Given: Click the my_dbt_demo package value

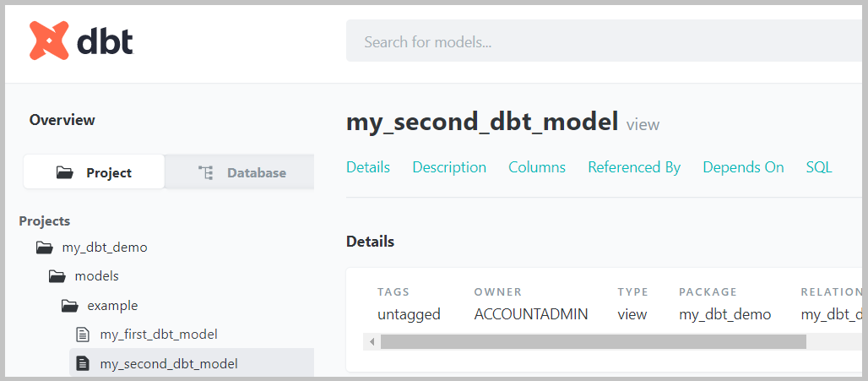Looking at the screenshot, I should (x=725, y=314).
